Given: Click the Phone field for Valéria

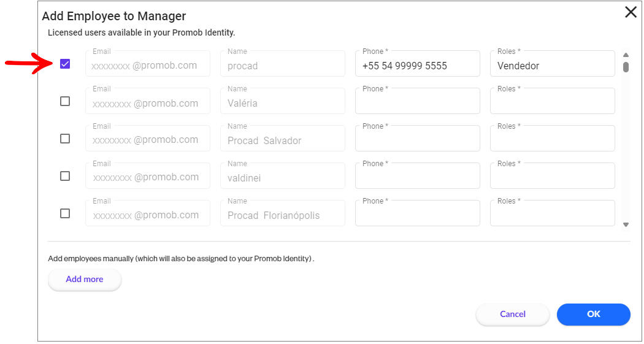Looking at the screenshot, I should click(x=418, y=101).
